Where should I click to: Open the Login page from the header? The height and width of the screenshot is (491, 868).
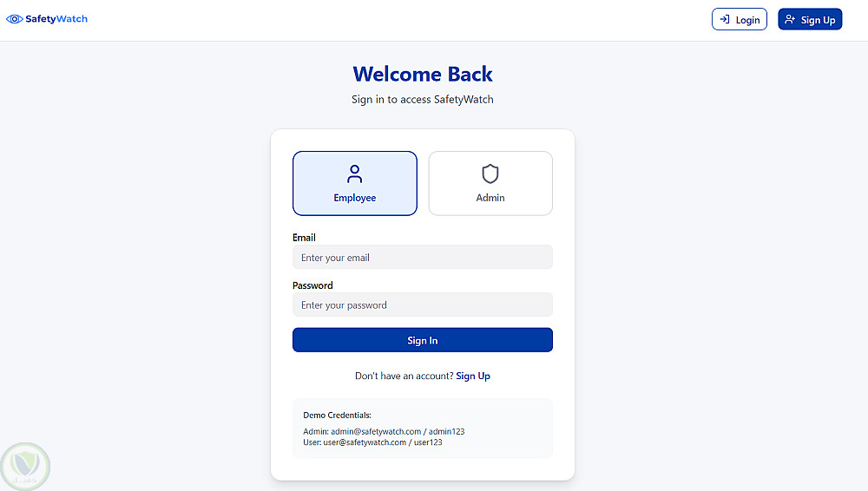(x=740, y=19)
